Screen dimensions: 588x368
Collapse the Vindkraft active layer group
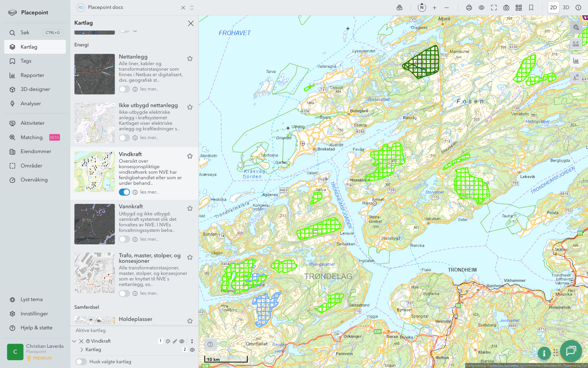pos(74,341)
